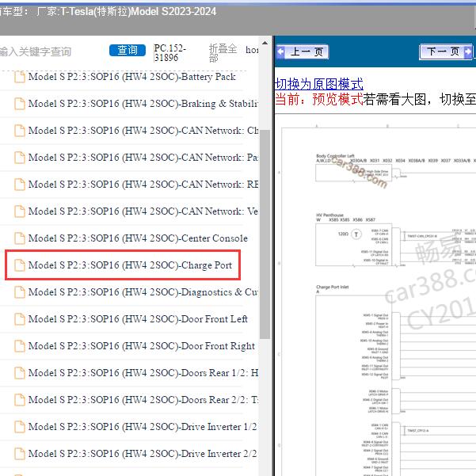Go to previous page with 上一页
This screenshot has width=476, height=476.
pyautogui.click(x=303, y=52)
